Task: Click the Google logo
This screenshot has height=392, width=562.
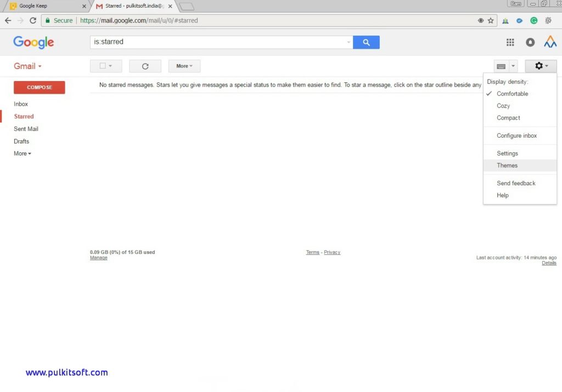Action: 33,42
